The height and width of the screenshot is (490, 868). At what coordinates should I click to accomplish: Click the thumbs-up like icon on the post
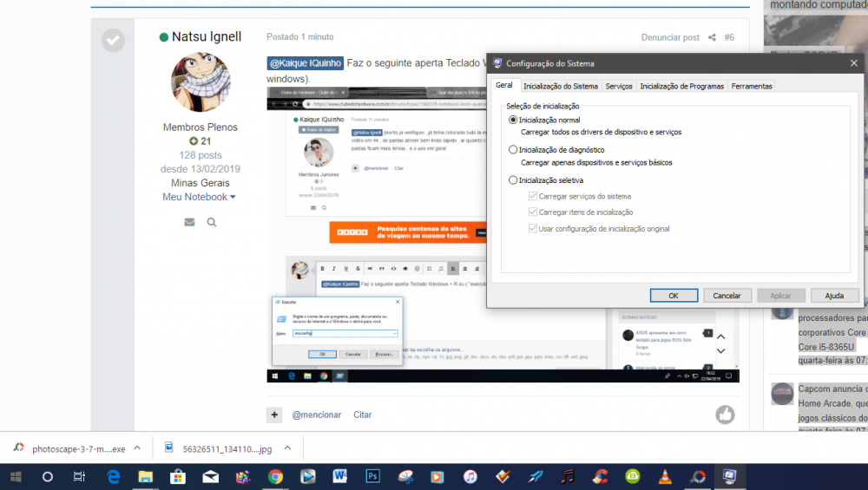click(x=725, y=415)
